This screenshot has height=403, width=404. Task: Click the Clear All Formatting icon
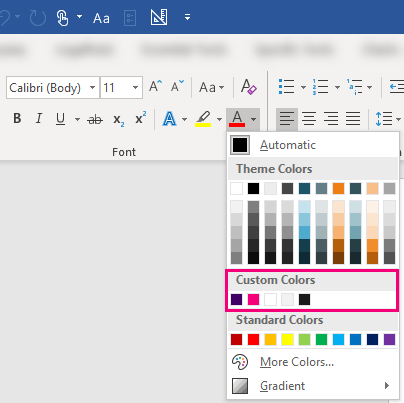(249, 87)
